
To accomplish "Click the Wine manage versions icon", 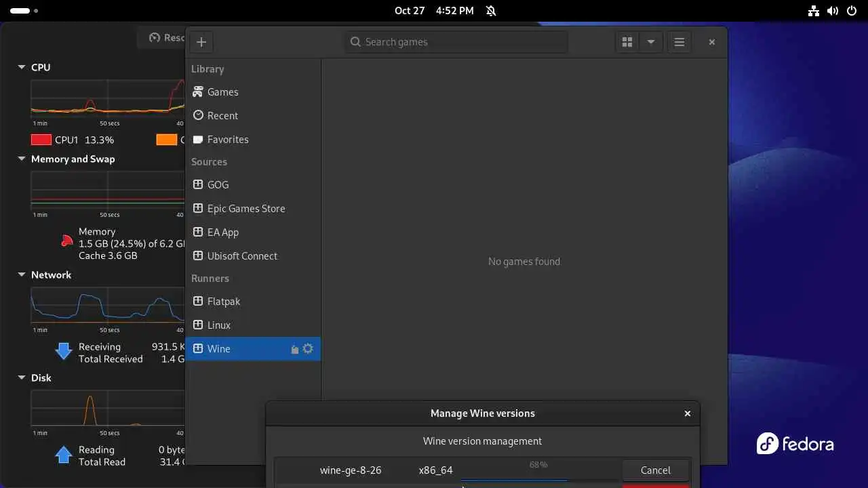I will click(294, 349).
